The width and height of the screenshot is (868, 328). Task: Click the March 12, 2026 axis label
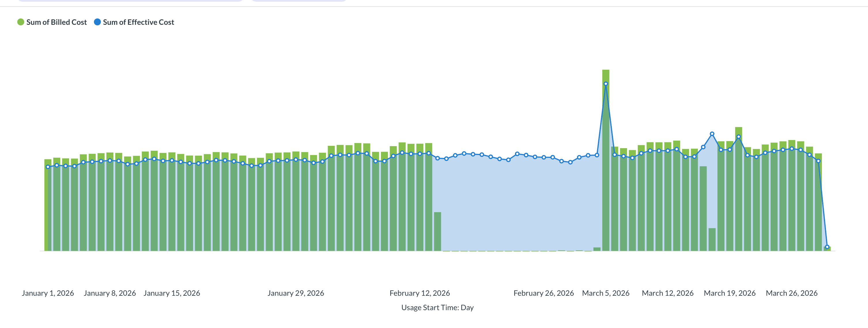coord(667,293)
